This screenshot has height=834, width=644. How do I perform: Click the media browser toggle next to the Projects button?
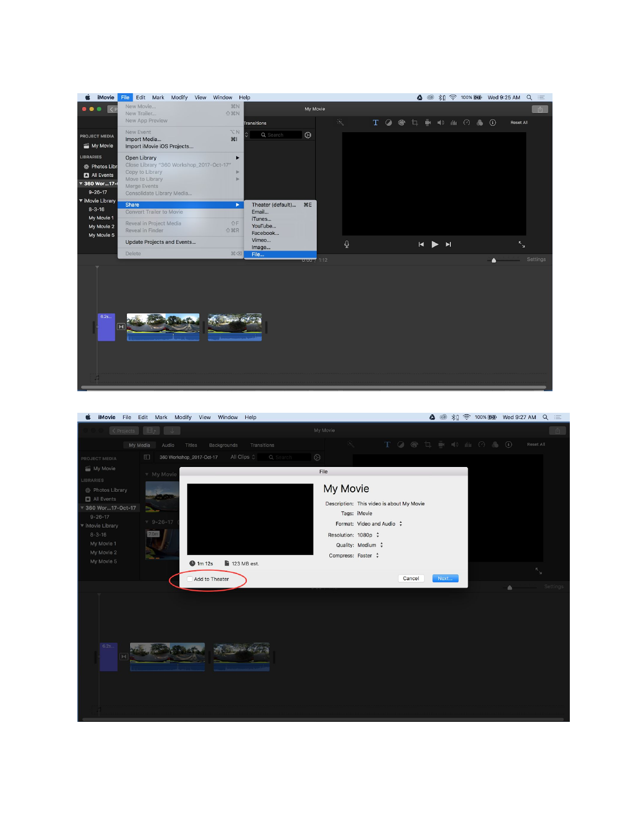[151, 431]
